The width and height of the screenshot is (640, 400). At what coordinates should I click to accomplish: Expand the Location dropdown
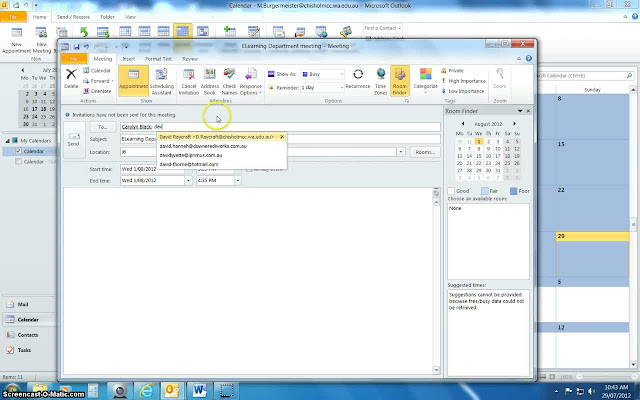(400, 152)
